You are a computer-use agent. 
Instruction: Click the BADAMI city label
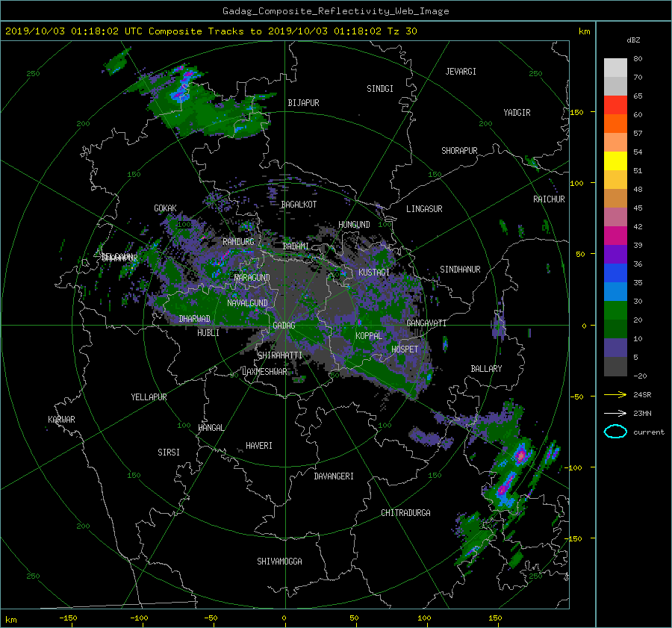296,246
